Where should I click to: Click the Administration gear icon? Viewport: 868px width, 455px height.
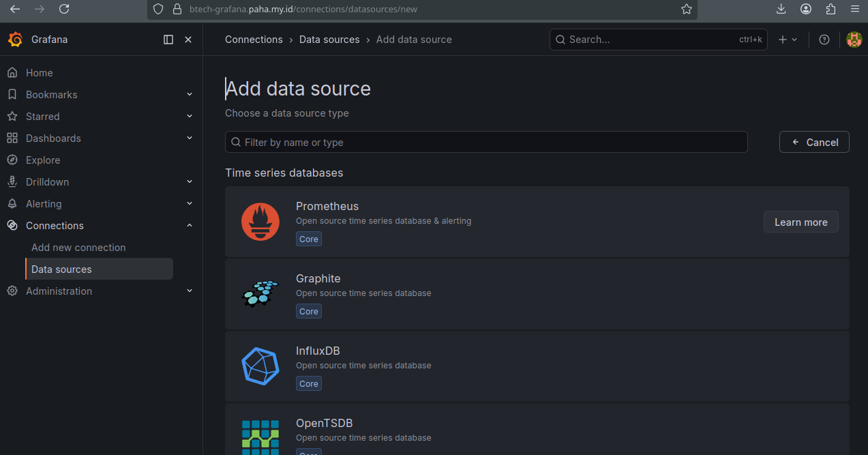(x=12, y=291)
